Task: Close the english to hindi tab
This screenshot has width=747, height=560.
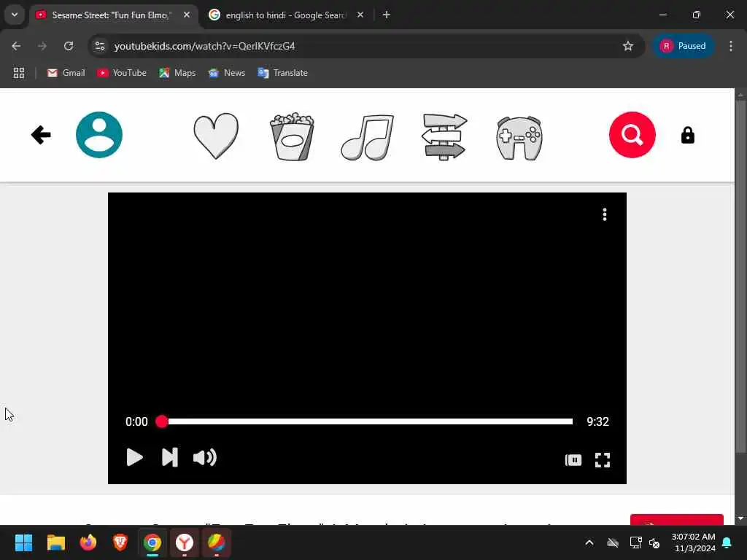Action: (360, 15)
